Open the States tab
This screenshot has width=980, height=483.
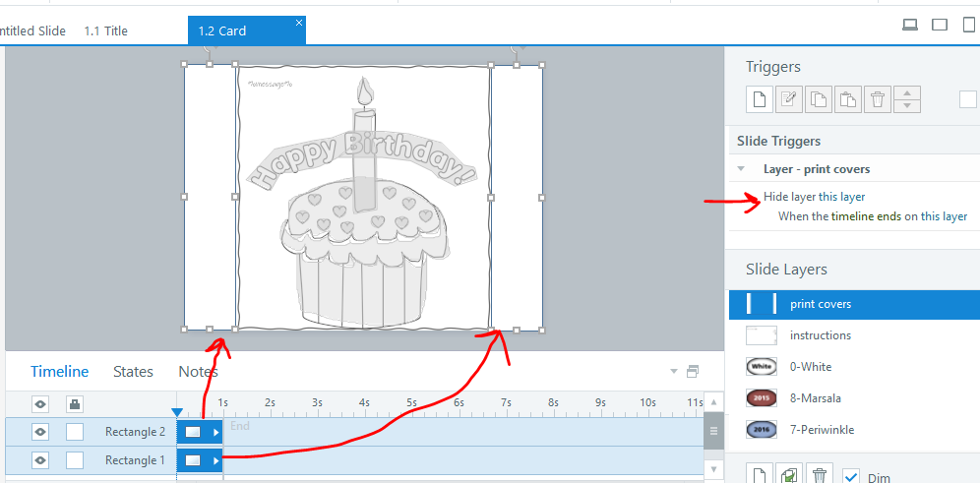[x=133, y=372]
